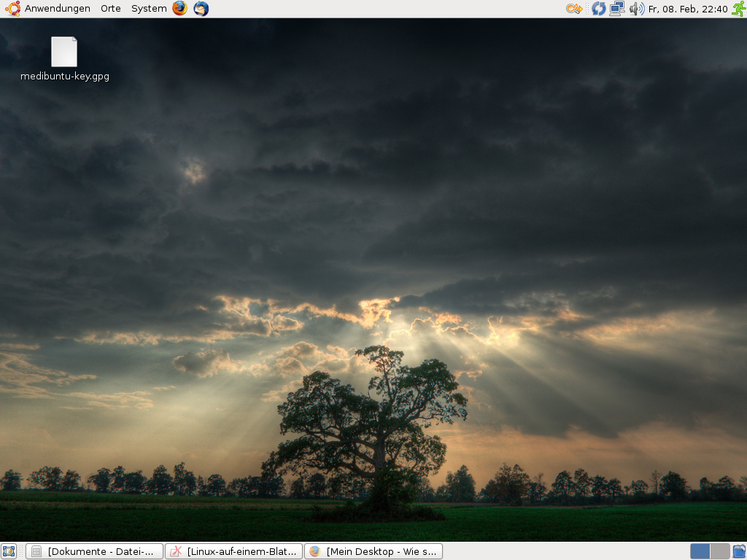Click the keyring key icon in tray
The height and width of the screenshot is (560, 747).
574,9
